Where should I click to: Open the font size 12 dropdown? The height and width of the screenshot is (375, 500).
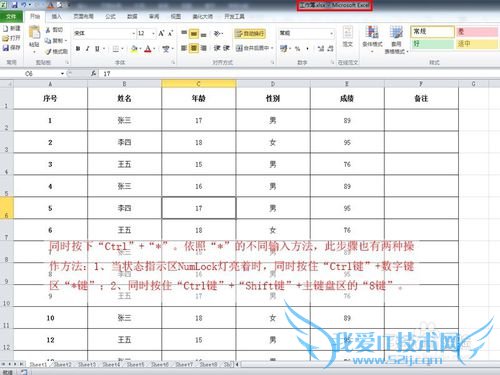pos(153,33)
